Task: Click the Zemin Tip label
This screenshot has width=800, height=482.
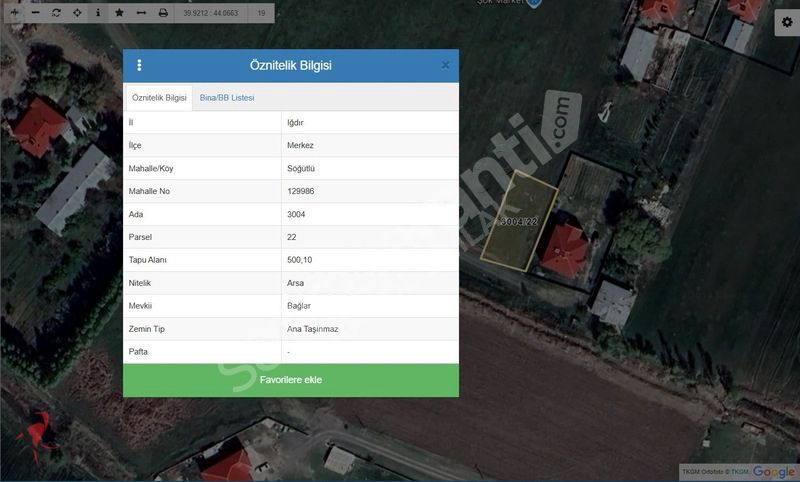Action: [x=146, y=329]
